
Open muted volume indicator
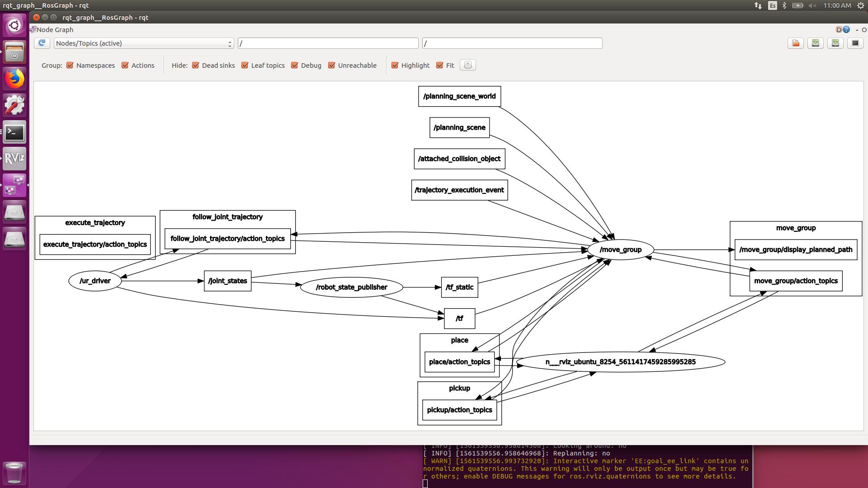tap(812, 5)
